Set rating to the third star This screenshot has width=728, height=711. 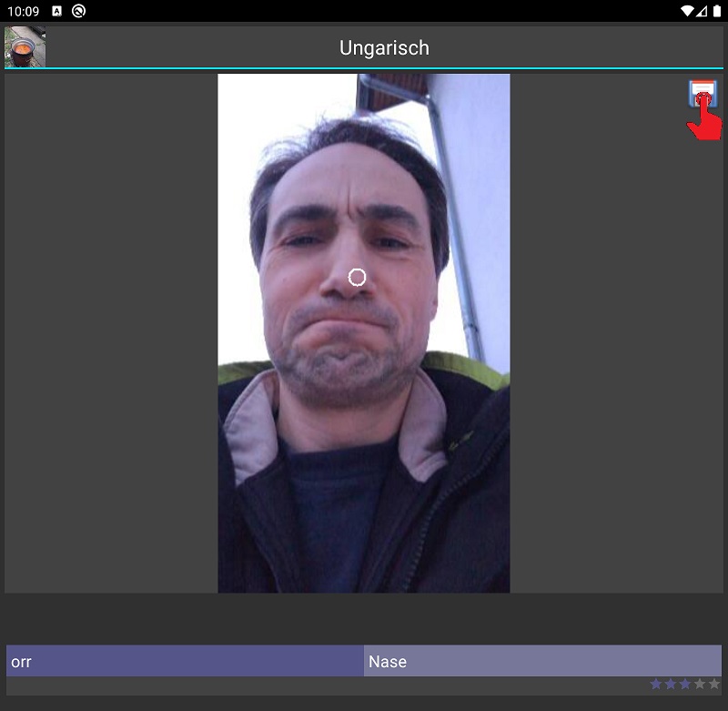click(685, 684)
